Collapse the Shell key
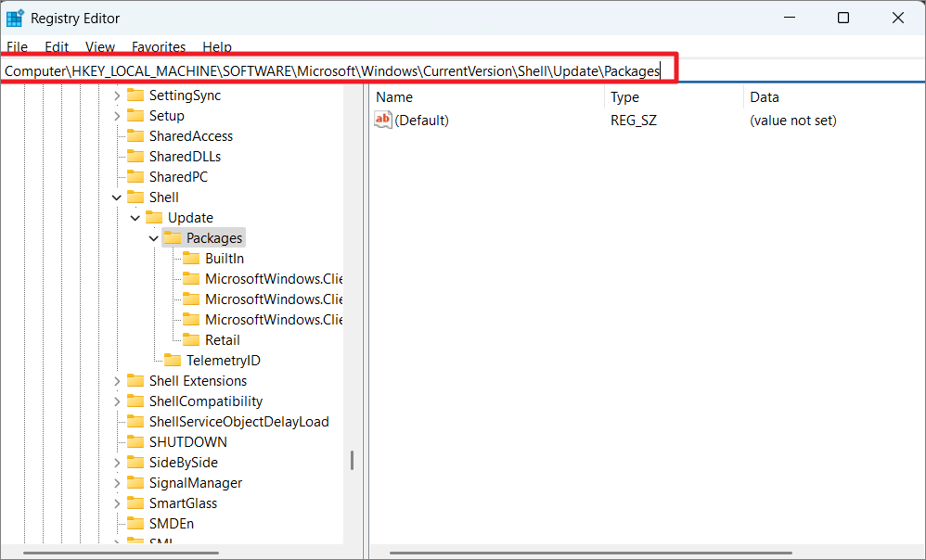This screenshot has width=926, height=560. click(x=117, y=197)
